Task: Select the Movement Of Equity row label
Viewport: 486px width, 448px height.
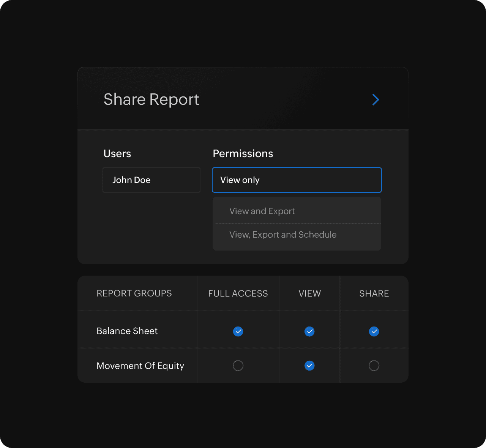Action: pos(140,366)
